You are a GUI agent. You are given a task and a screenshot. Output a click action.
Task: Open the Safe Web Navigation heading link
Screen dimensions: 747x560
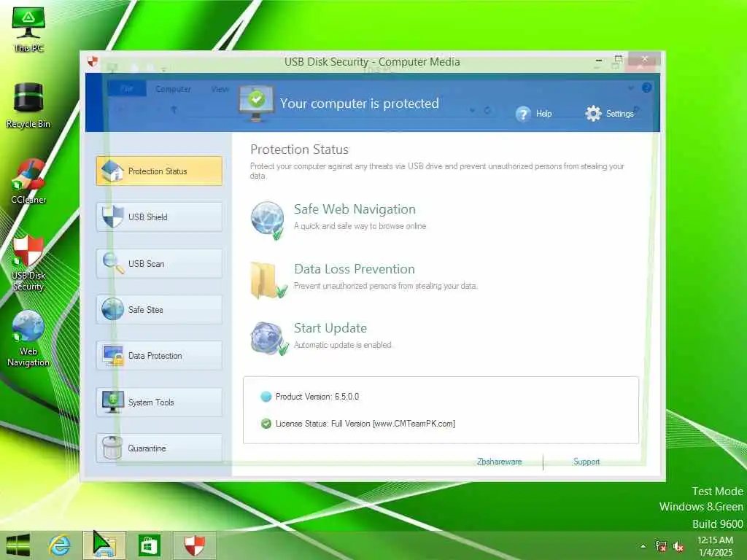(355, 209)
